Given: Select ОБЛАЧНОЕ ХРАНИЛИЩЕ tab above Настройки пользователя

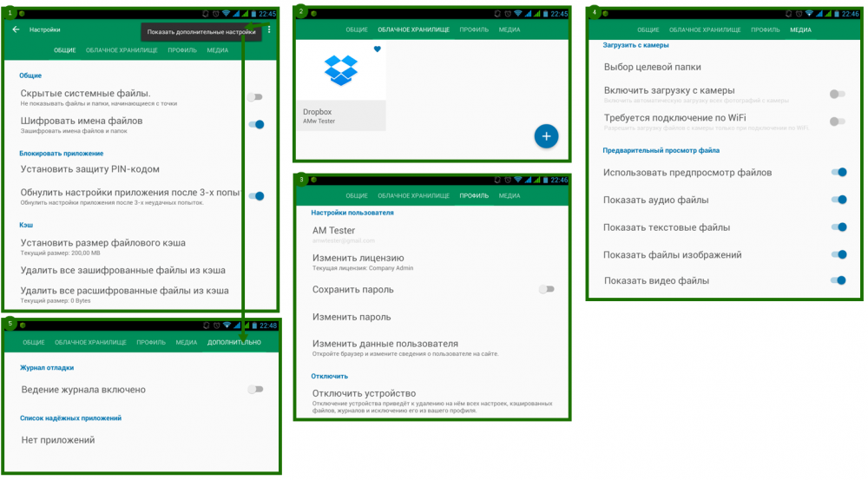Looking at the screenshot, I should pos(413,196).
